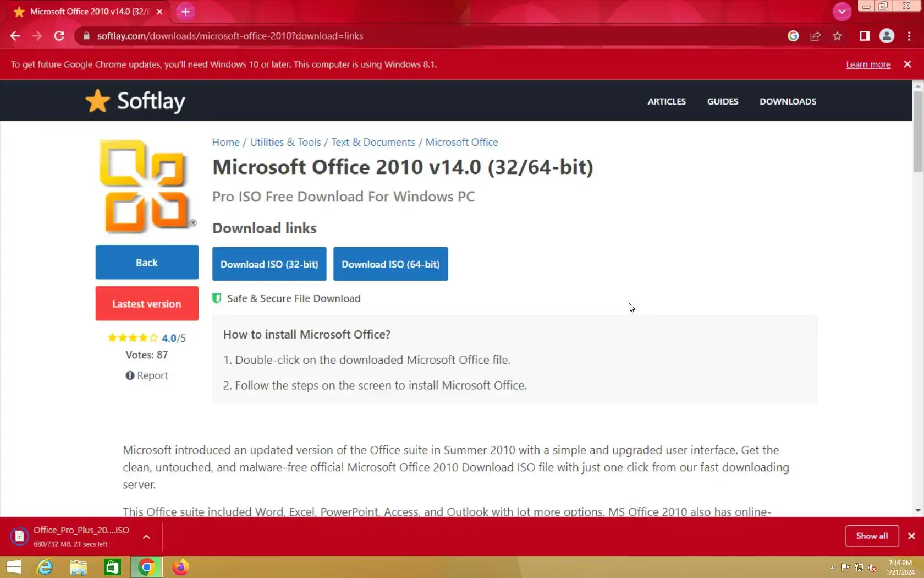This screenshot has width=924, height=578.
Task: Download the 64-bit ISO
Action: (391, 264)
